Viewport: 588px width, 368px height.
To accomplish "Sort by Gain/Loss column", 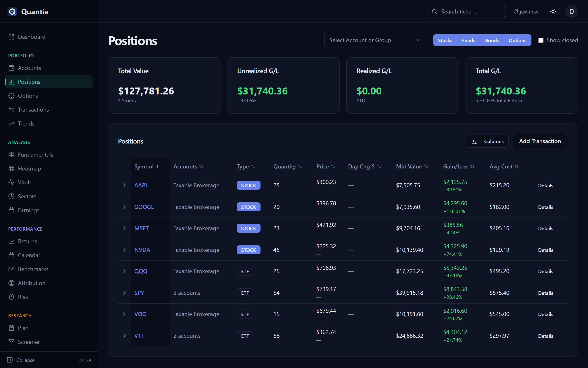I will click(459, 166).
